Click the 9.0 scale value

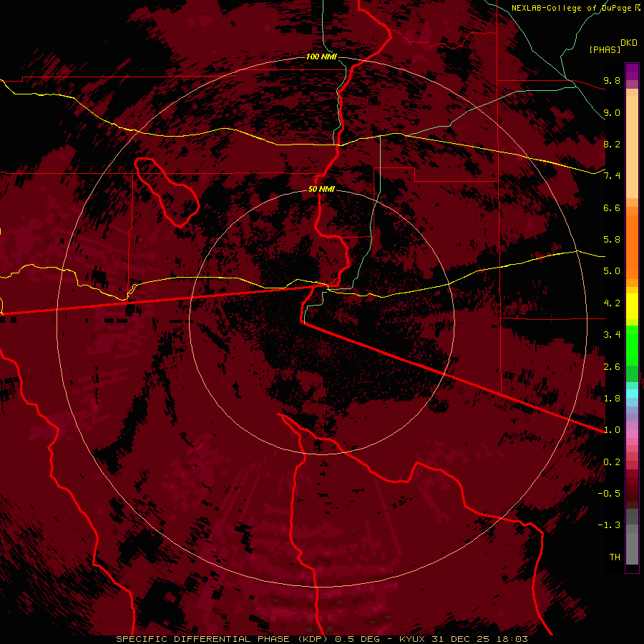(x=612, y=112)
